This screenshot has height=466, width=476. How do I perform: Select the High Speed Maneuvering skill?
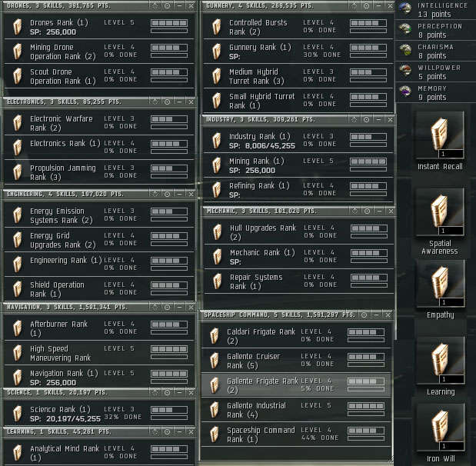click(99, 353)
